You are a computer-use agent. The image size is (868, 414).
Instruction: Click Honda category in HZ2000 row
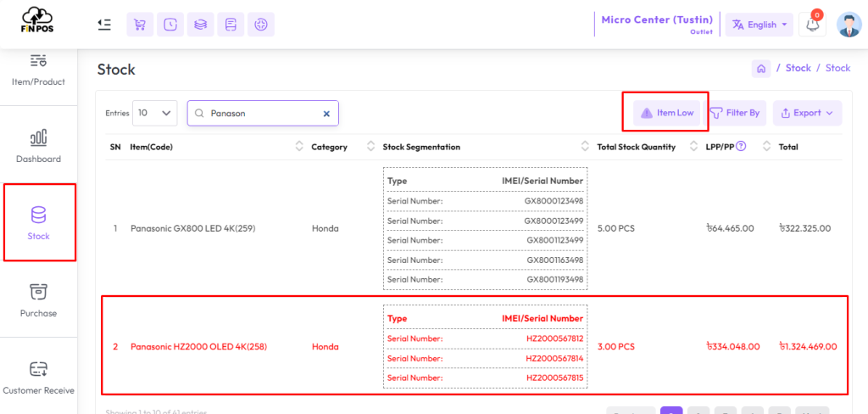(x=325, y=347)
